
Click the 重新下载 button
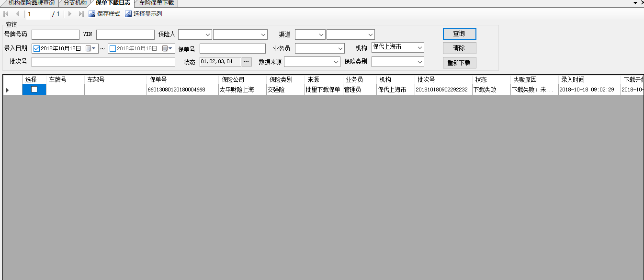[459, 63]
